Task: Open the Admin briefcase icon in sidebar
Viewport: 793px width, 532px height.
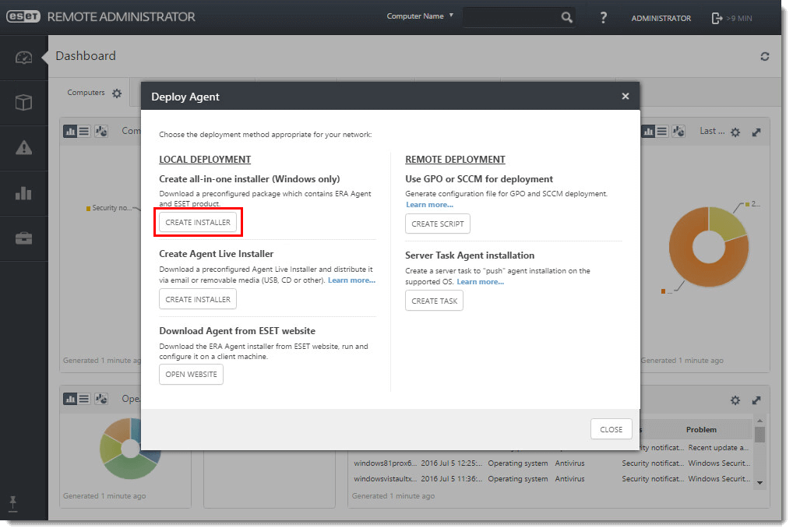Action: [24, 238]
